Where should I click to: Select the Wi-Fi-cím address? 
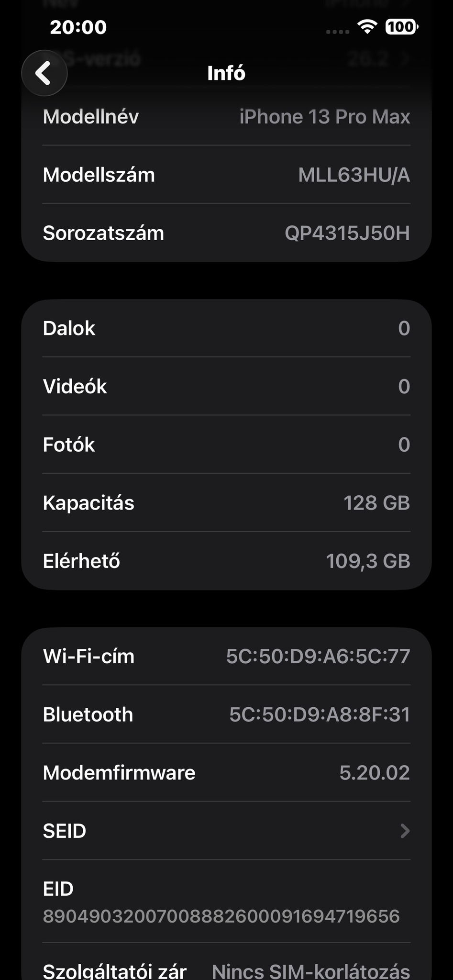click(x=318, y=657)
